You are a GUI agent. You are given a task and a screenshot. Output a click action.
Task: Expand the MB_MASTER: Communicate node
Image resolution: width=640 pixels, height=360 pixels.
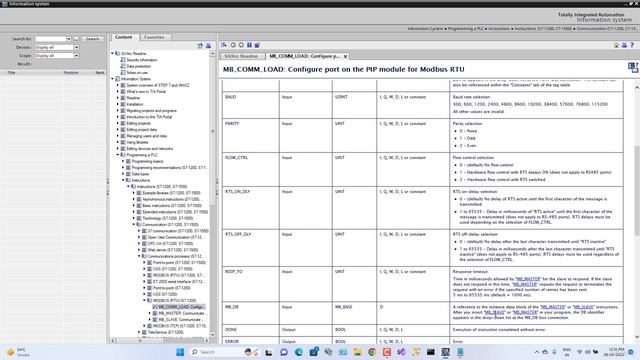coord(150,313)
